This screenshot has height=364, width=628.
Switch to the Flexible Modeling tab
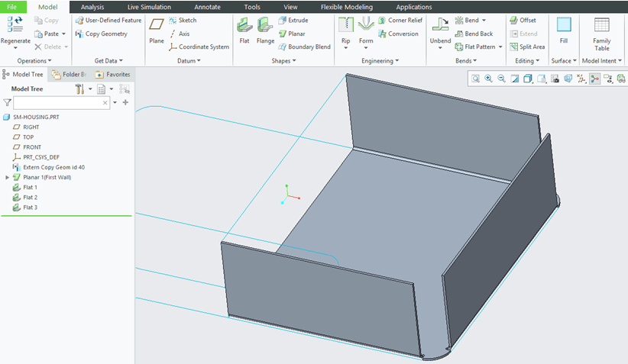pos(347,7)
